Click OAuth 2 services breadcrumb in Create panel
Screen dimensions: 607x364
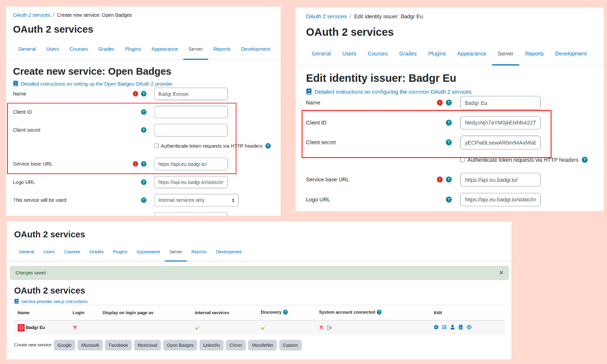click(x=32, y=15)
